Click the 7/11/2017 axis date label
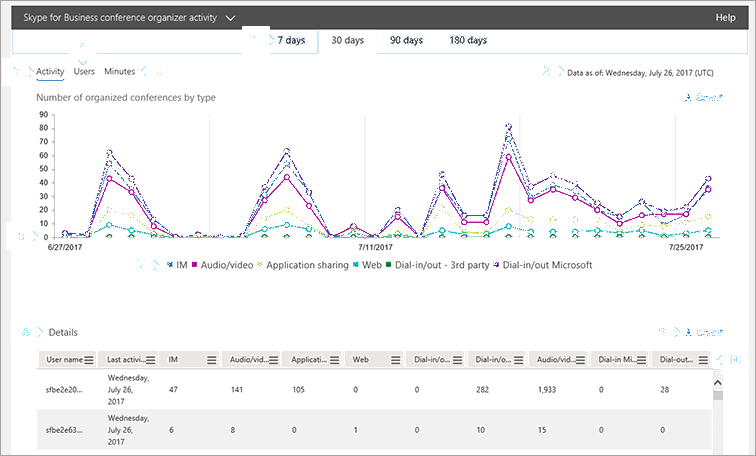Viewport: 756px width, 456px height. 375,247
